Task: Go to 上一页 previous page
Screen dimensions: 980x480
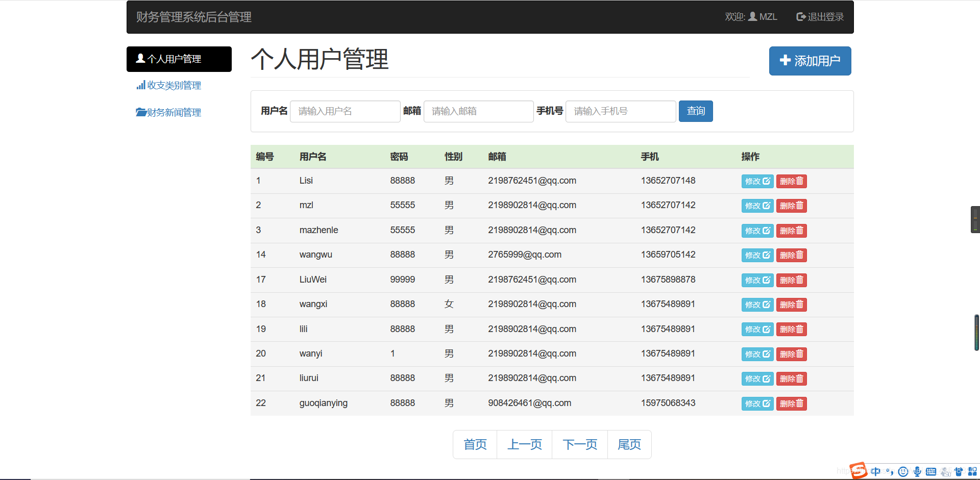Action: pos(525,444)
